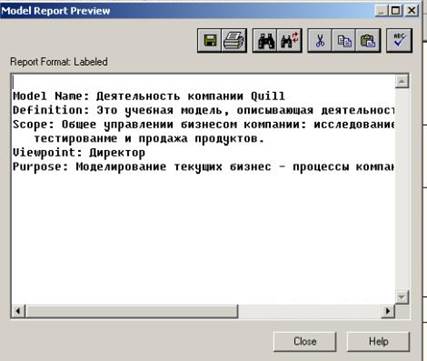
Task: Copy selected text with the copy icon
Action: click(344, 41)
